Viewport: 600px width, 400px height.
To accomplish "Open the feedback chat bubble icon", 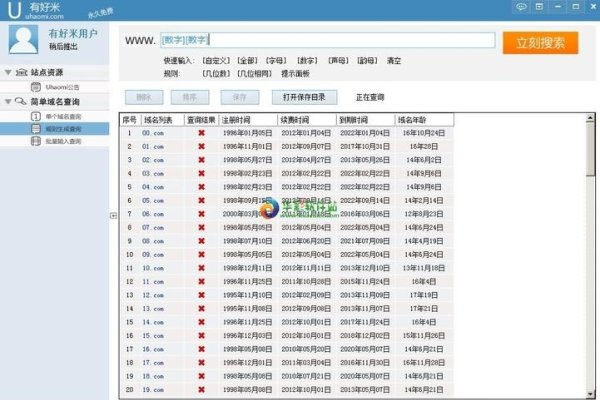I will [521, 7].
